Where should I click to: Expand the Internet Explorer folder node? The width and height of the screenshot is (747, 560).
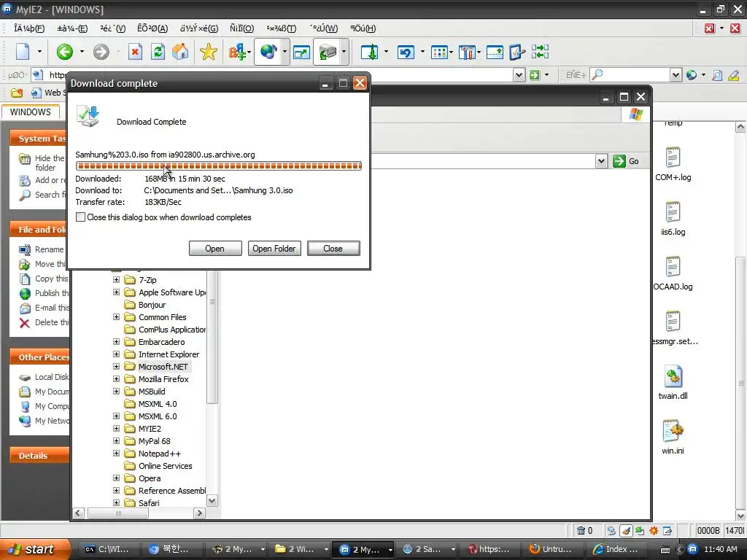[x=116, y=354]
